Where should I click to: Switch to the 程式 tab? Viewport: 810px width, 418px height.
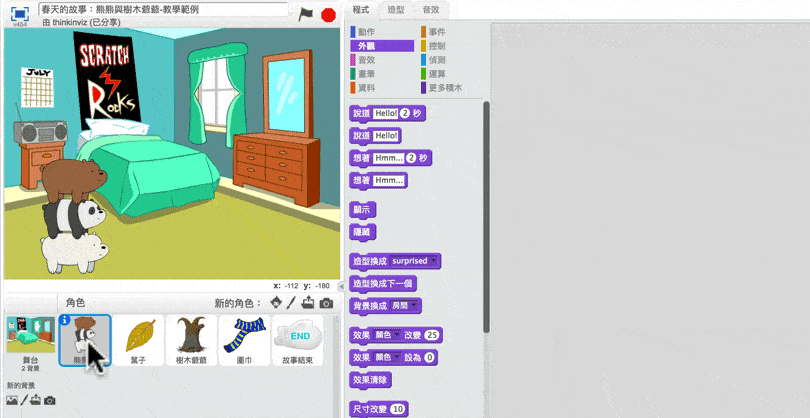[361, 10]
